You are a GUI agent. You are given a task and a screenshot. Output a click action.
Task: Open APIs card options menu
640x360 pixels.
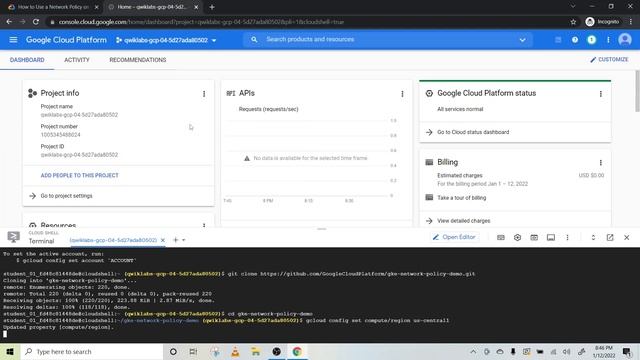[402, 94]
